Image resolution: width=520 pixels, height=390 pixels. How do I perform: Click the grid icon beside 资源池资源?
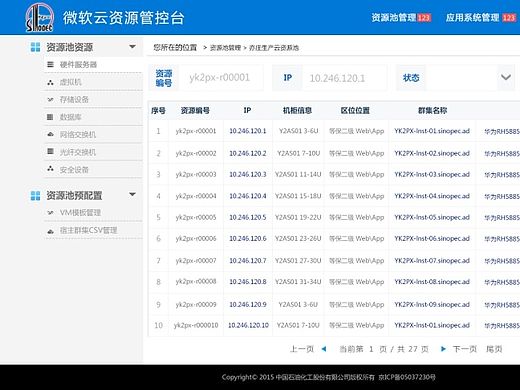[x=35, y=47]
